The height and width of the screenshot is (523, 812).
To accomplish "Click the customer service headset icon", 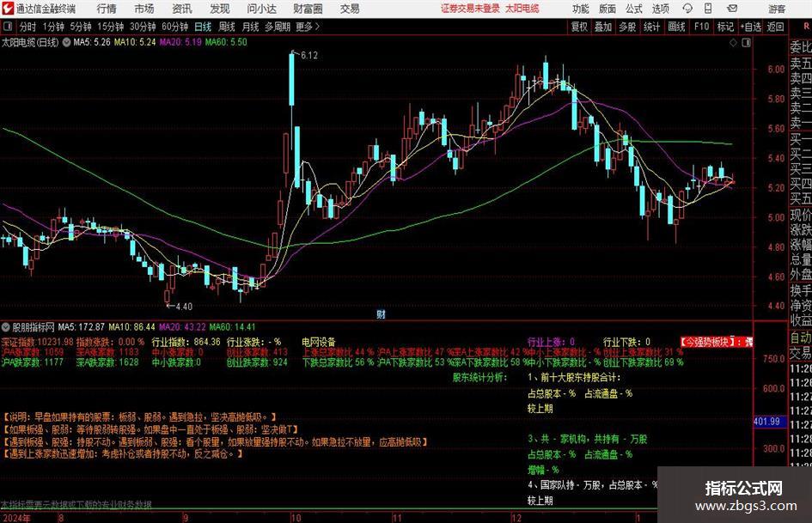I will [x=687, y=9].
